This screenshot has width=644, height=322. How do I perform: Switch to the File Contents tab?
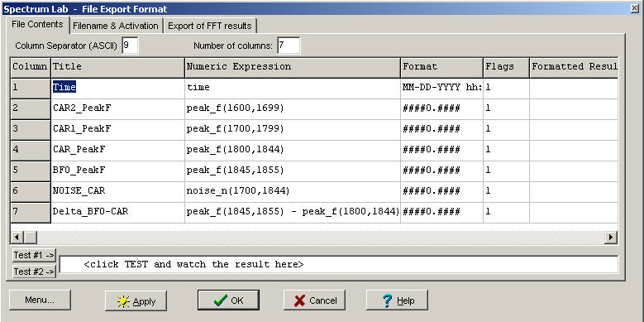(x=37, y=24)
